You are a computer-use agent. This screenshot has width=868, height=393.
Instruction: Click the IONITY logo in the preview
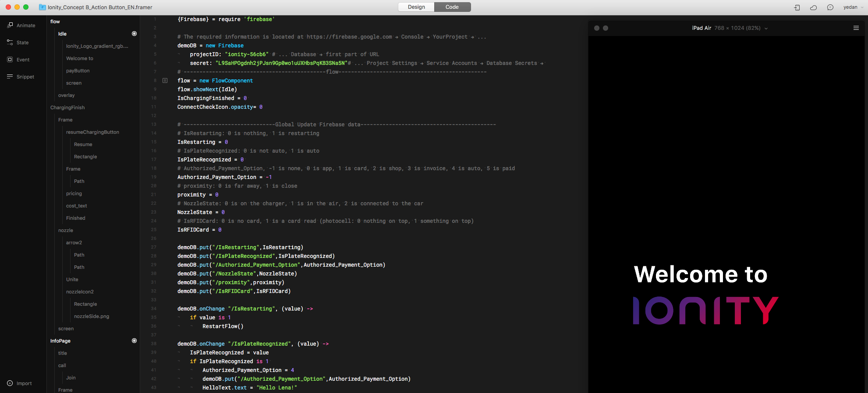pos(705,311)
